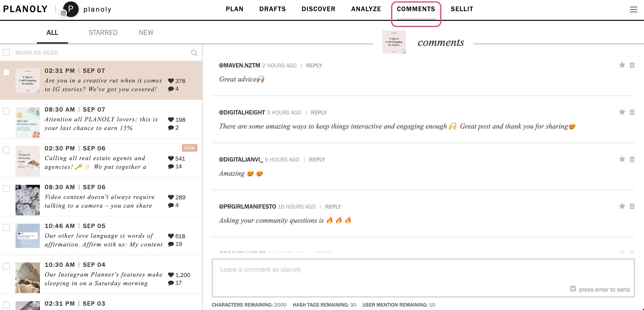Select the 'Our other love language' caption

tap(103, 240)
